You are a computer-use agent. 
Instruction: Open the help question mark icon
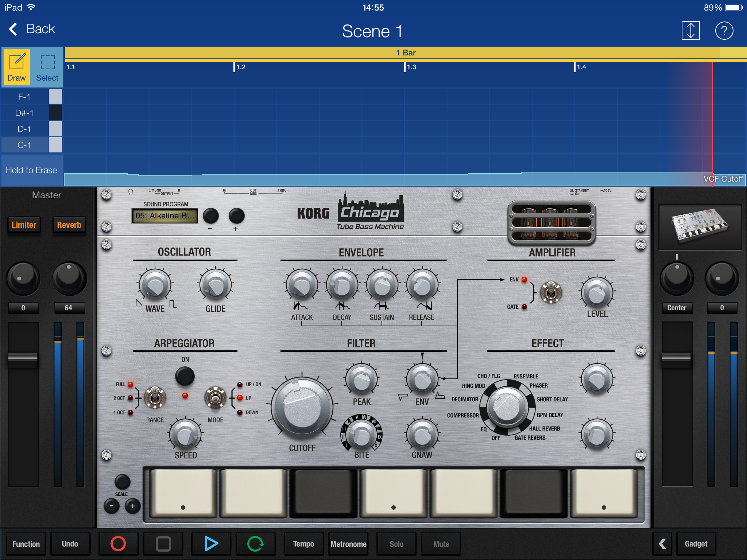pyautogui.click(x=724, y=31)
